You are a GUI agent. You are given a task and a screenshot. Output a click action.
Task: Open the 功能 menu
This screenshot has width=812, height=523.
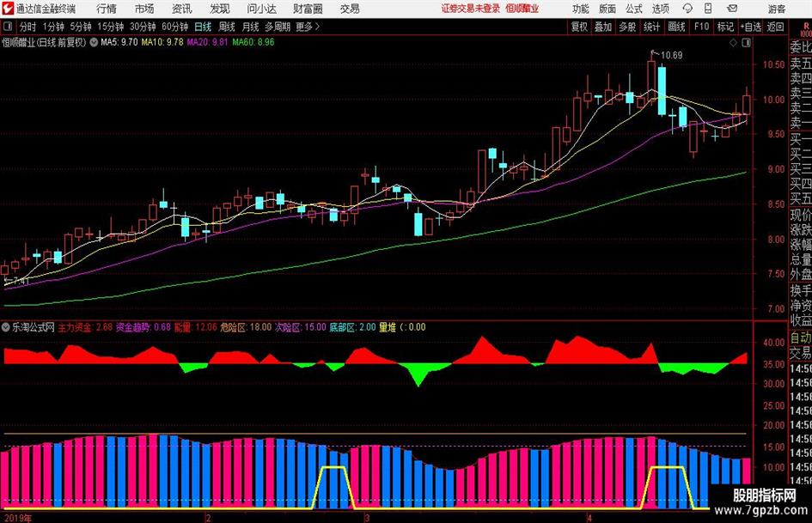point(581,9)
